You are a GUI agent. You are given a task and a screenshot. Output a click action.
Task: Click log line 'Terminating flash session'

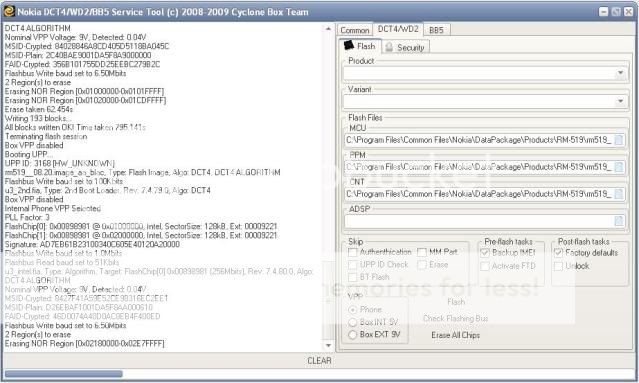click(x=46, y=136)
